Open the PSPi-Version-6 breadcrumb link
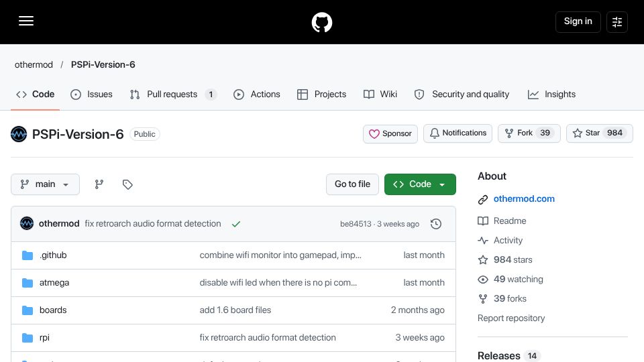This screenshot has height=362, width=644. pyautogui.click(x=103, y=64)
